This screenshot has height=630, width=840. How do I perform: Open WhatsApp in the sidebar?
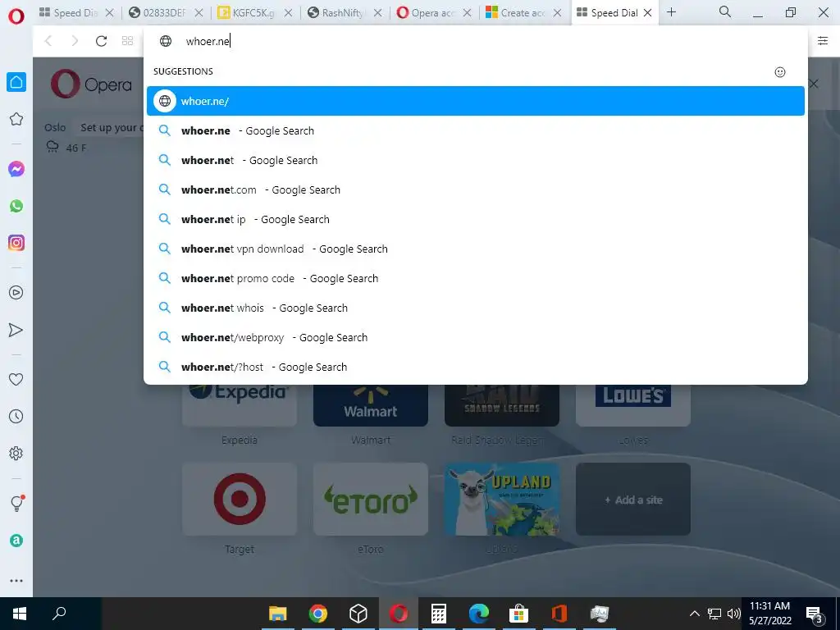coord(16,206)
